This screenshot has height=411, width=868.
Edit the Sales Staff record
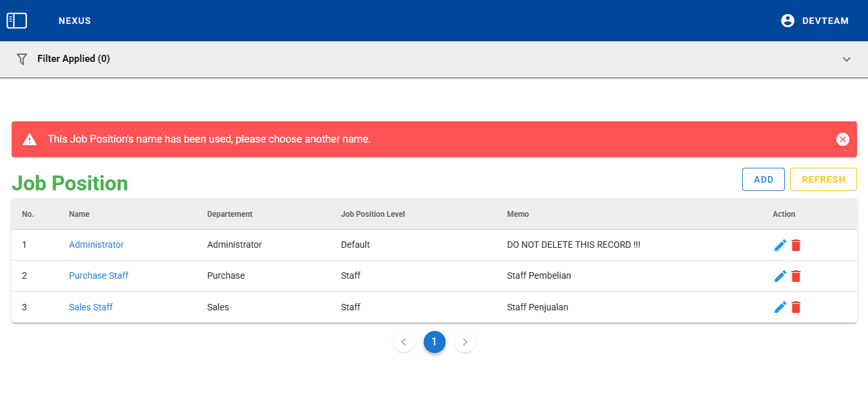pyautogui.click(x=780, y=307)
